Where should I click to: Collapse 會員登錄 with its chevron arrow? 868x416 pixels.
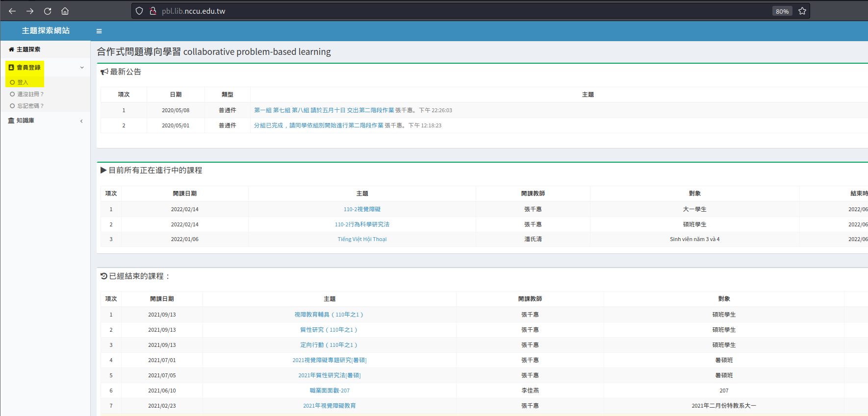(82, 68)
